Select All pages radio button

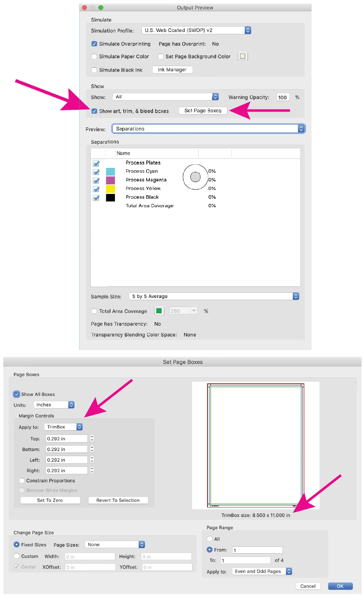210,539
